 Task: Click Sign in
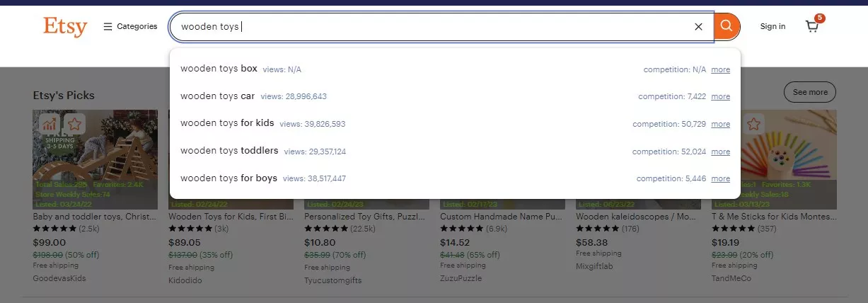772,26
